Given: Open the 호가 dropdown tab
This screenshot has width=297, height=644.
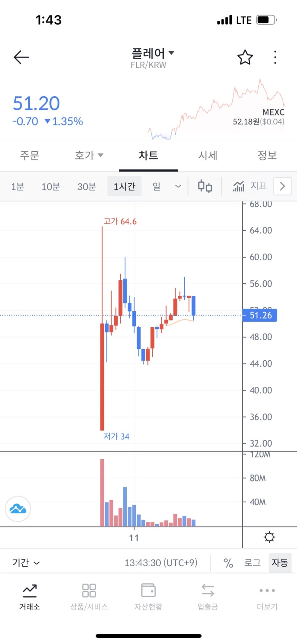Looking at the screenshot, I should click(x=89, y=155).
